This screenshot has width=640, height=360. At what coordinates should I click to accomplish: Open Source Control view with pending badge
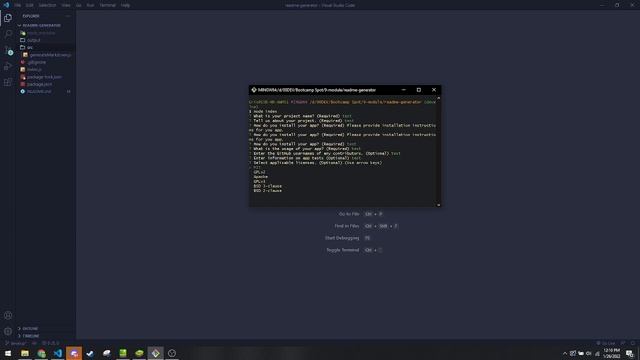click(8, 51)
